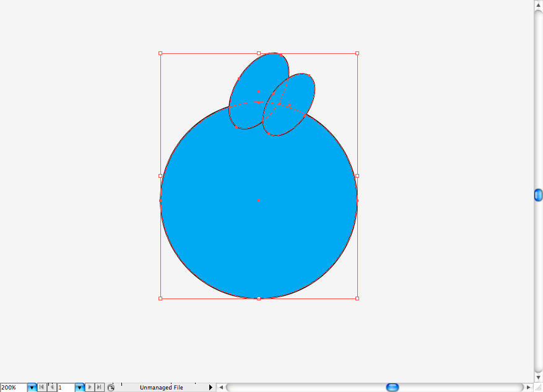Go to the first artboard
The image size is (543, 392).
tap(41, 387)
